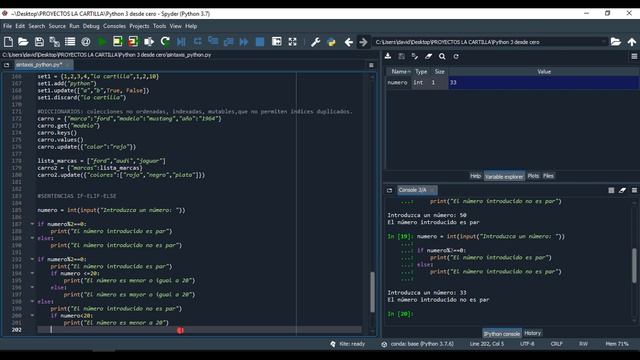Close the Console 3/A tab
The height and width of the screenshot is (360, 640).
tap(432, 190)
